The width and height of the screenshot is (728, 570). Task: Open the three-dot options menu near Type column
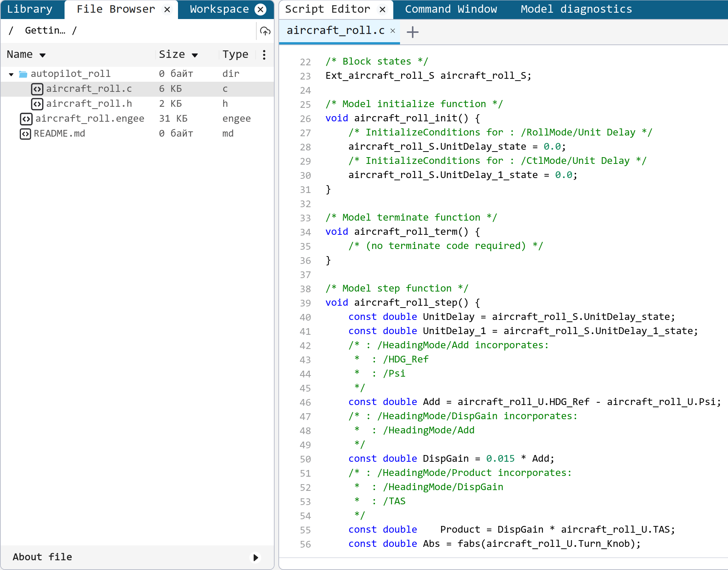pyautogui.click(x=264, y=54)
